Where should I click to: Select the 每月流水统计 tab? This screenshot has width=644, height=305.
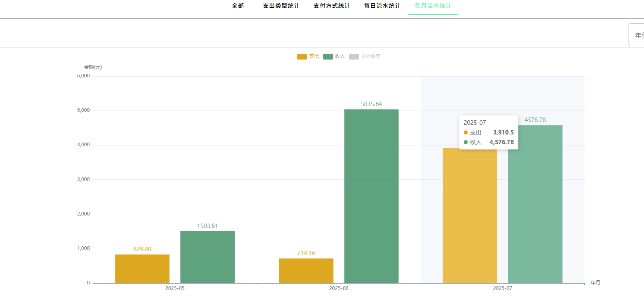click(x=433, y=6)
